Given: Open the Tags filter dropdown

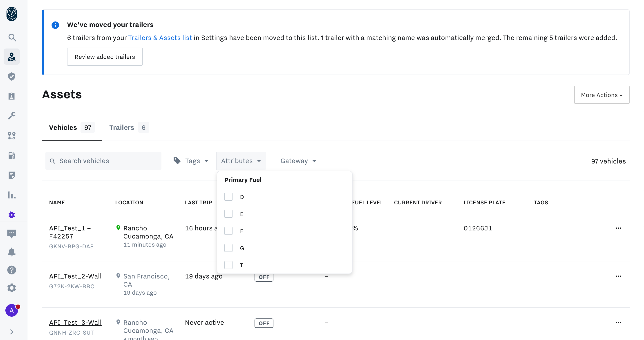Looking at the screenshot, I should pos(192,161).
